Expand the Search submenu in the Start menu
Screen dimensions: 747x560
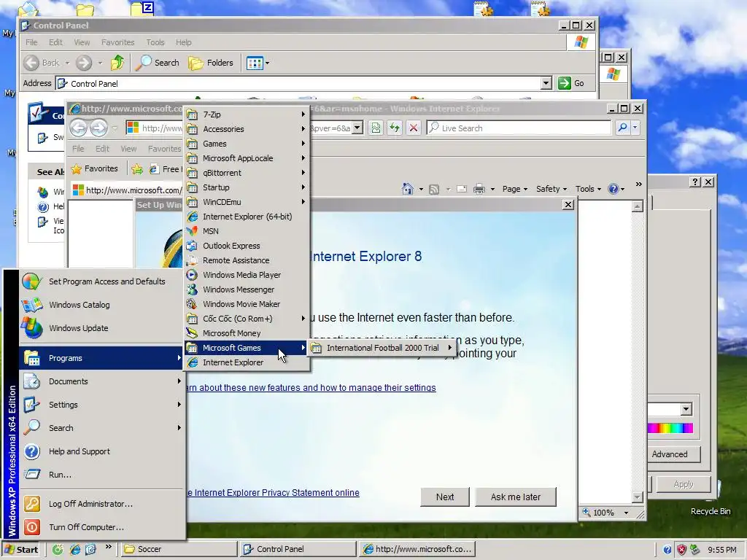coord(179,427)
